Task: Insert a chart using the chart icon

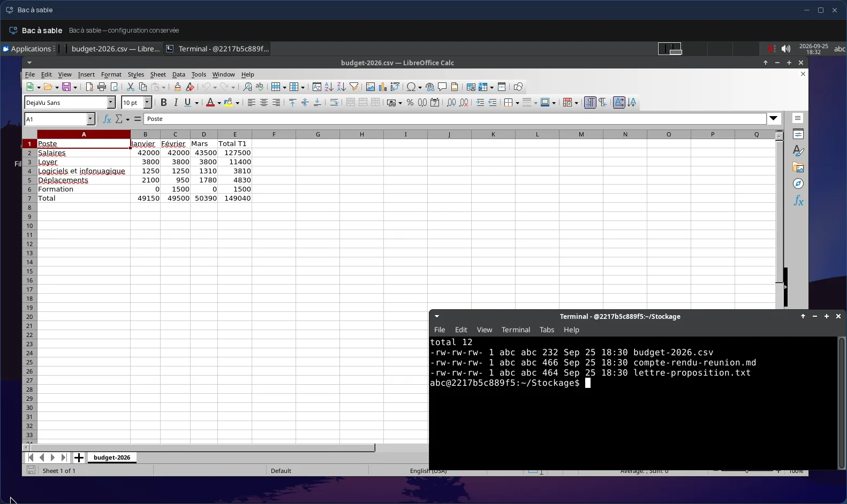Action: pyautogui.click(x=383, y=87)
